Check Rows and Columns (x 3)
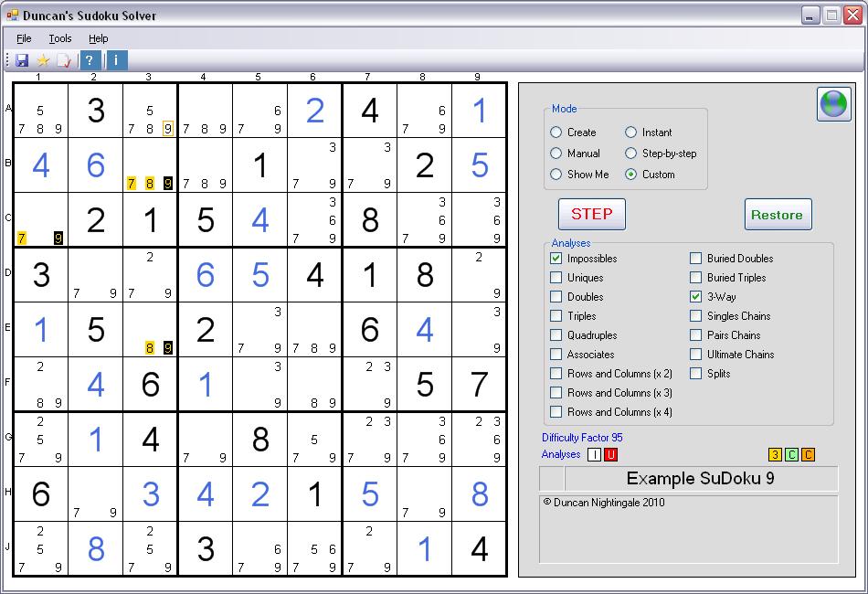 (x=556, y=392)
